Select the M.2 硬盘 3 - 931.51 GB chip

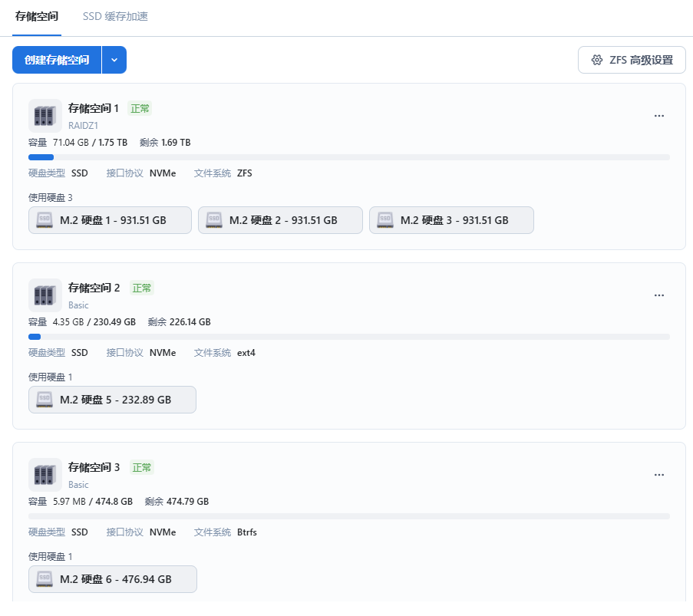tap(451, 220)
